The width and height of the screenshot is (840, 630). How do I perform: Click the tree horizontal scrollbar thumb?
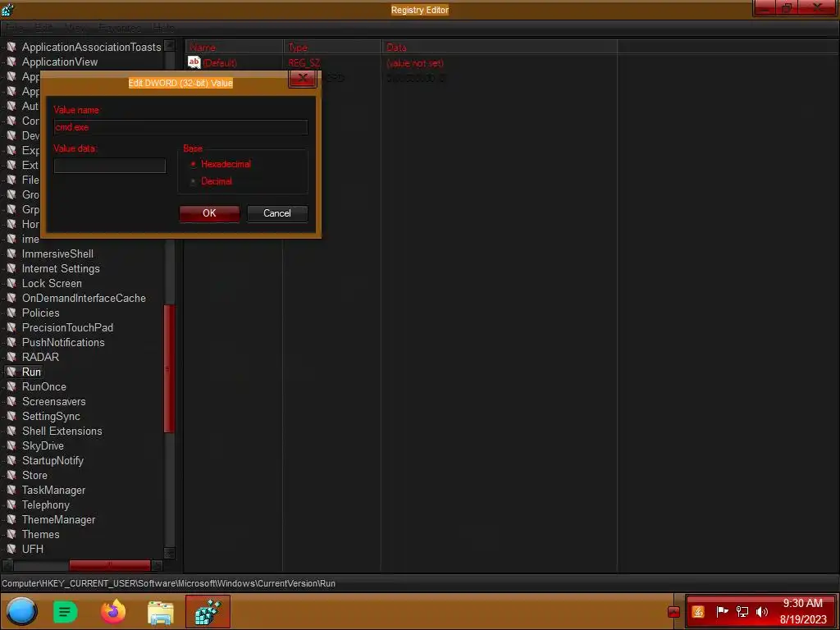(x=110, y=565)
